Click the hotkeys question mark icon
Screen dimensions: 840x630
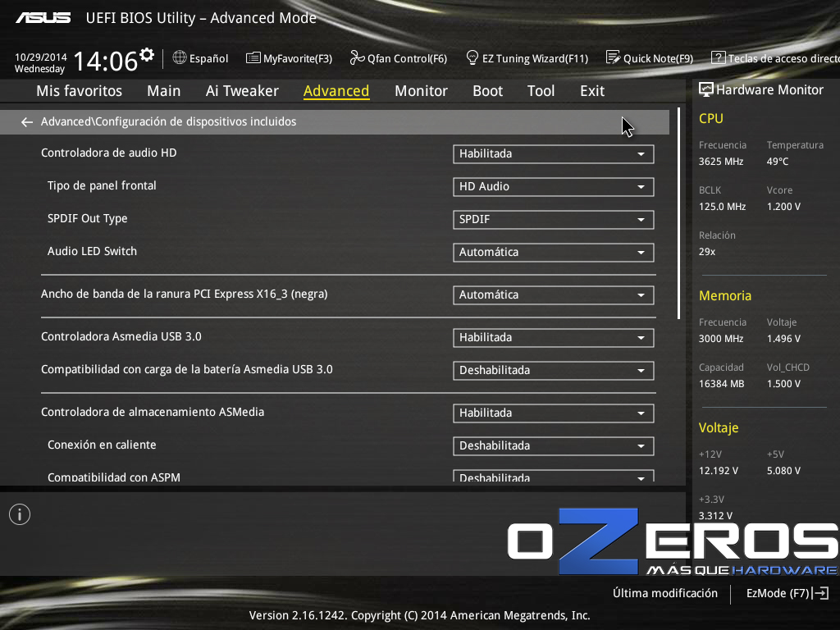pos(718,58)
